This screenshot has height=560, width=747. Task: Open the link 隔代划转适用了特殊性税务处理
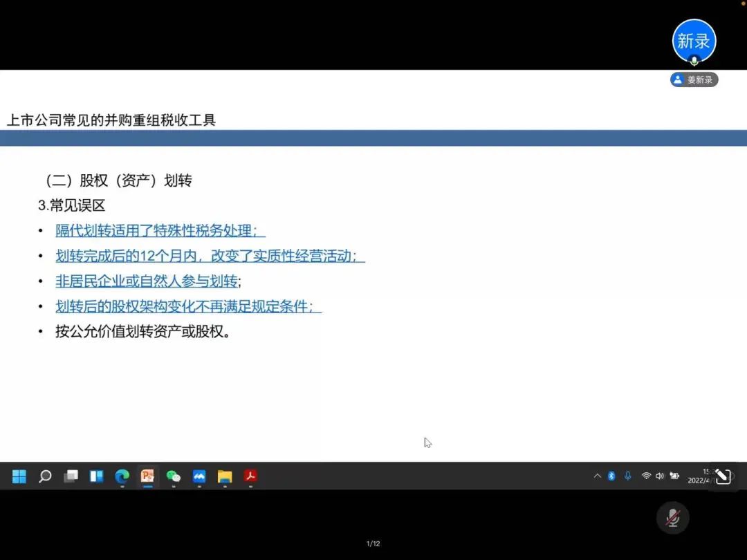(159, 231)
